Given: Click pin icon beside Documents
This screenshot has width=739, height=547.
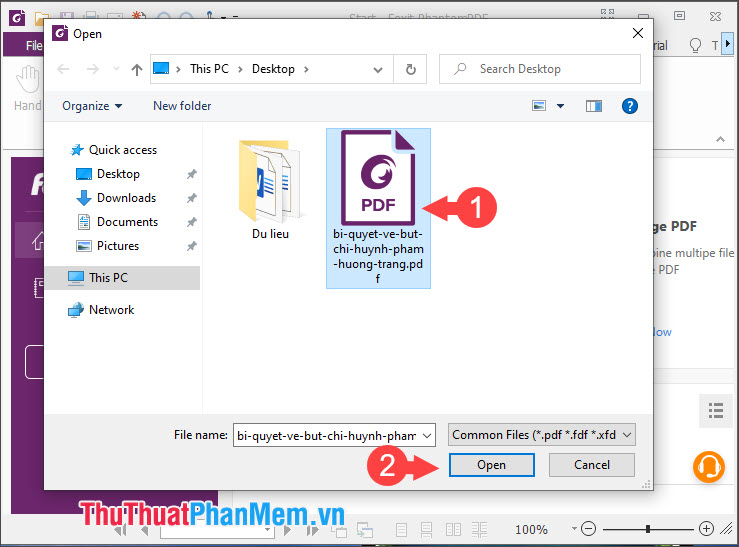Looking at the screenshot, I should [191, 222].
